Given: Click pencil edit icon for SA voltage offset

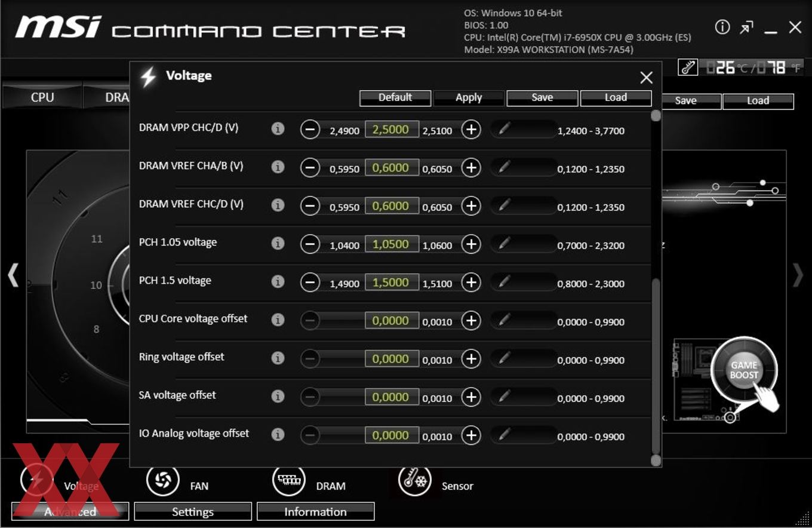Looking at the screenshot, I should 504,396.
